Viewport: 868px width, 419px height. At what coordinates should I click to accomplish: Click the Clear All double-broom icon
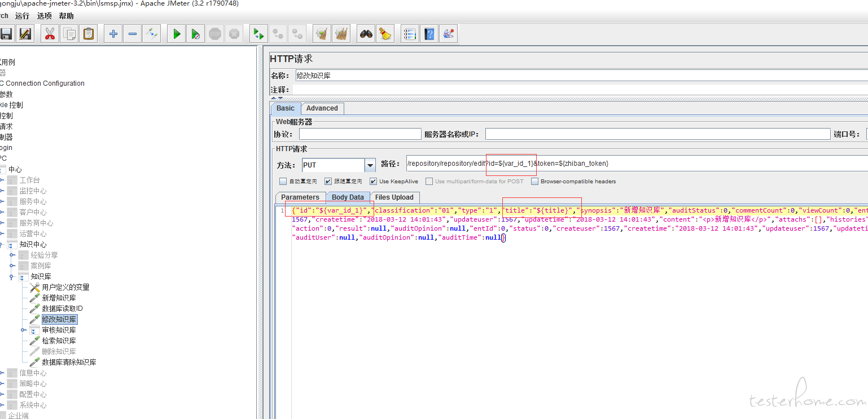point(341,34)
